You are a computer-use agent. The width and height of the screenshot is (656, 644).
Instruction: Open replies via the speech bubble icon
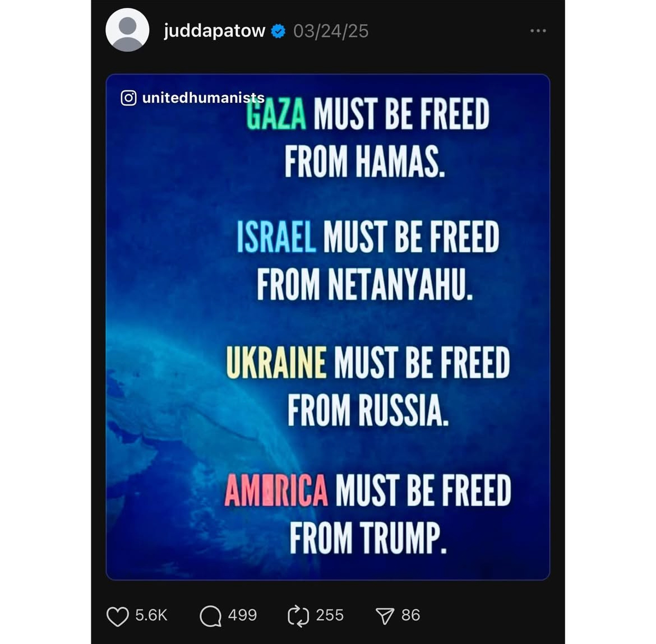point(210,616)
